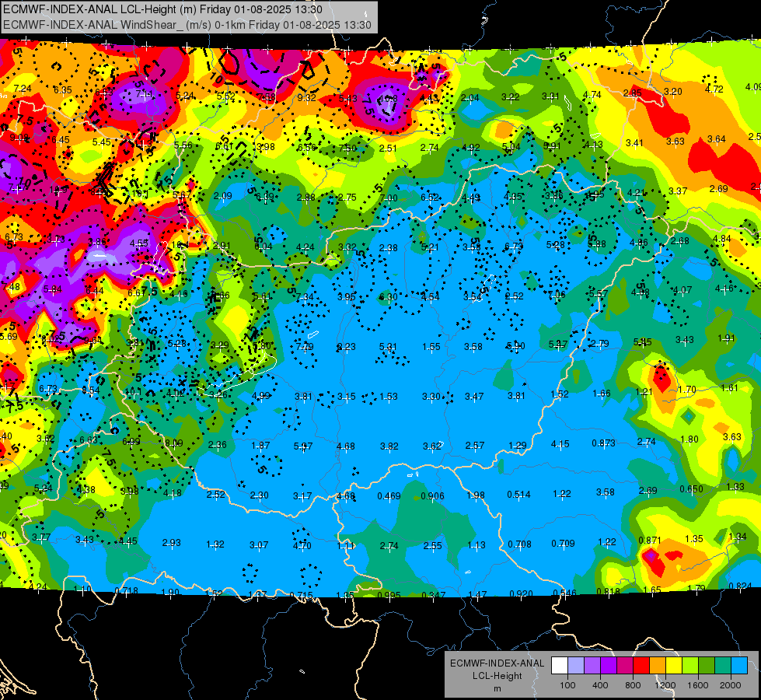Click the grid value '2.93'
The height and width of the screenshot is (700, 761).
click(x=171, y=543)
